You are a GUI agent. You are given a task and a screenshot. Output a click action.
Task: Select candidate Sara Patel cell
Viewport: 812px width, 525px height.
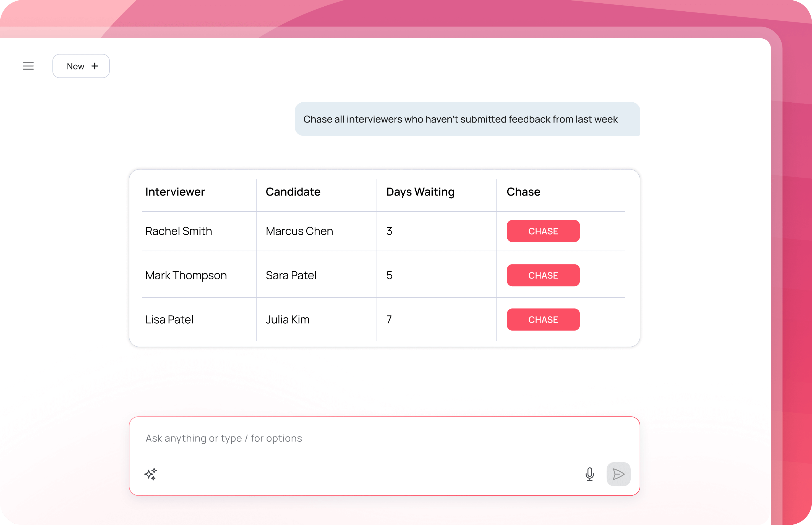(291, 276)
